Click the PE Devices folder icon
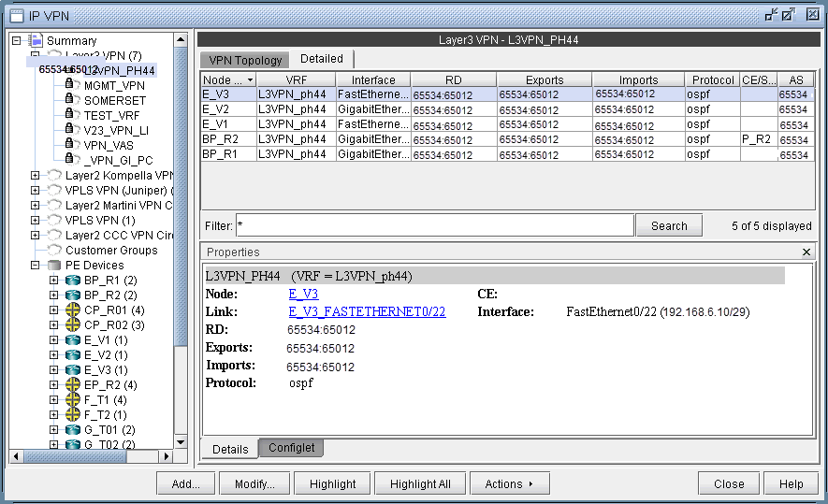The height and width of the screenshot is (504, 828). point(54,265)
